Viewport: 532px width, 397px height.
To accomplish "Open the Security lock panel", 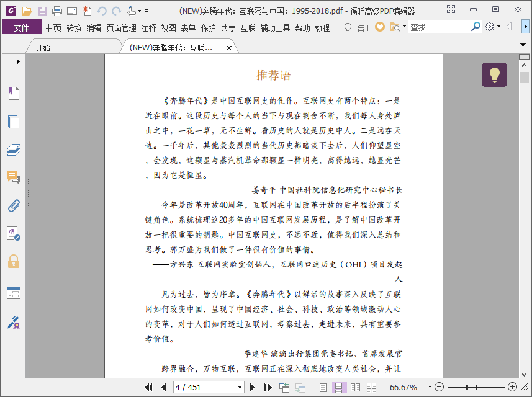I will (x=14, y=261).
